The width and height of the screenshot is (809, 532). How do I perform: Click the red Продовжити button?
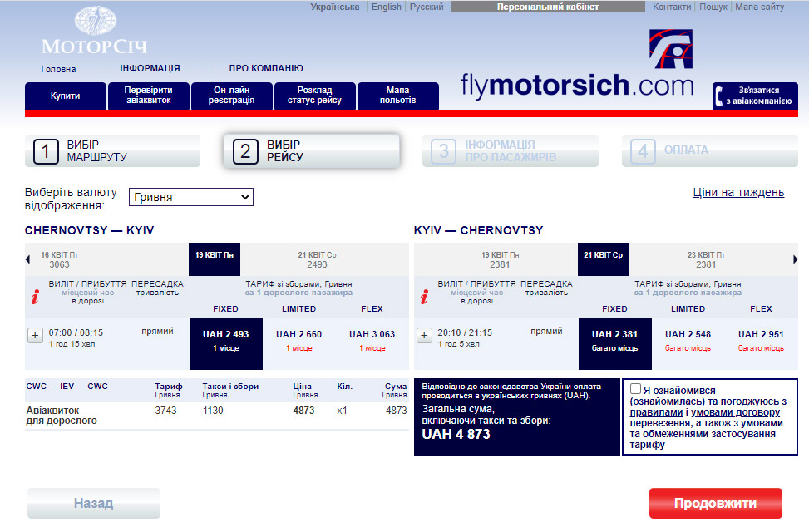pos(716,503)
